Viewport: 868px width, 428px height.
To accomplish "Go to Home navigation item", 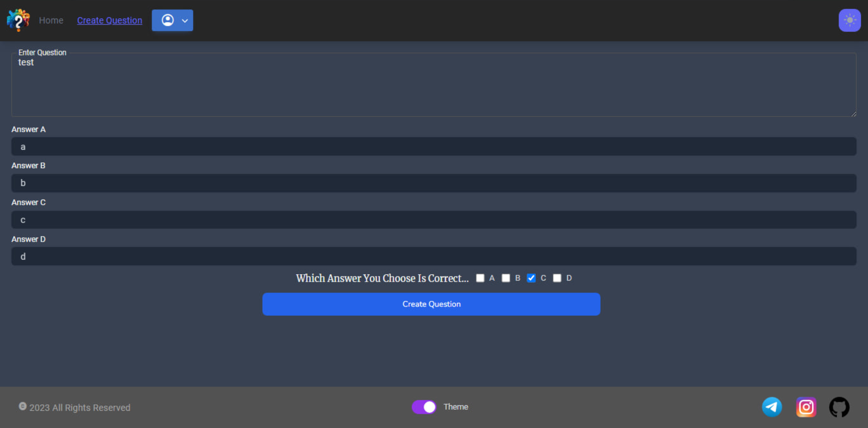I will (x=51, y=20).
